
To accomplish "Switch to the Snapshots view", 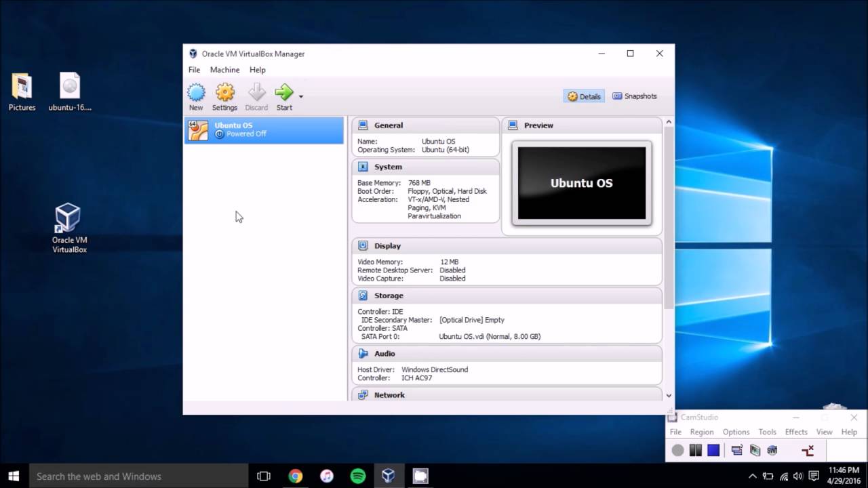I will 635,96.
